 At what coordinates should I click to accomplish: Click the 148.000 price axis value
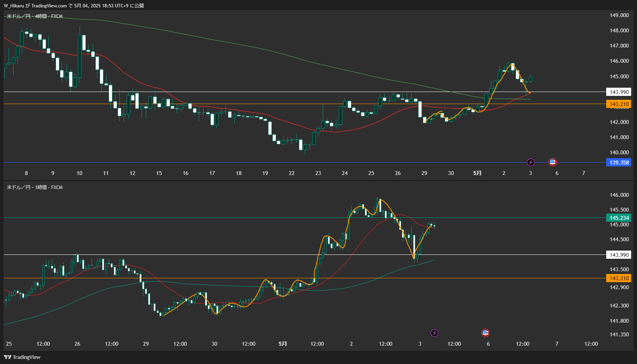(x=619, y=30)
